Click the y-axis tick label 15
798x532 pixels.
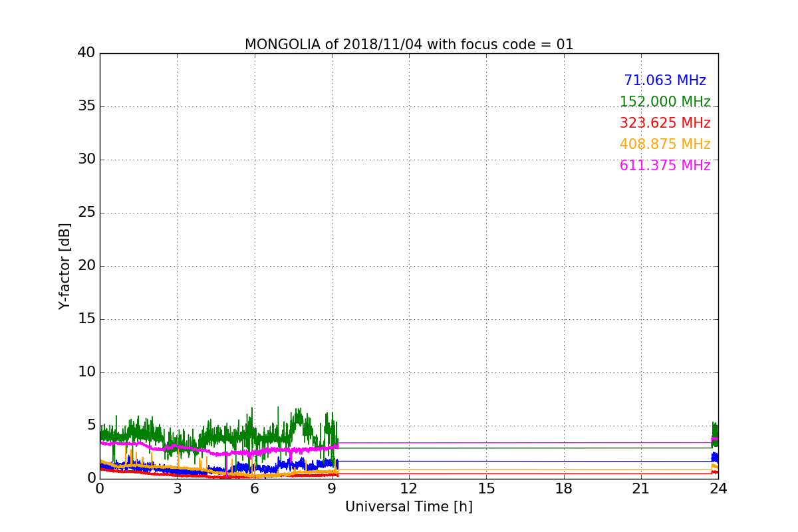click(86, 319)
